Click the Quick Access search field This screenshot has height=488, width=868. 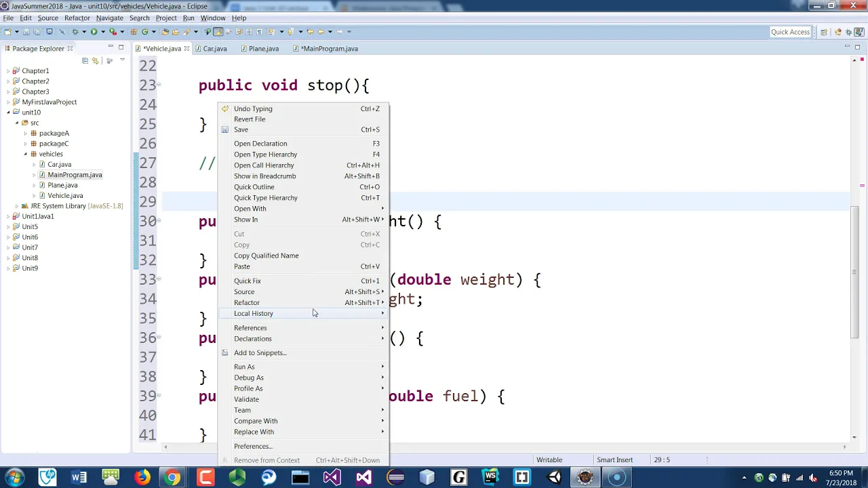click(790, 32)
